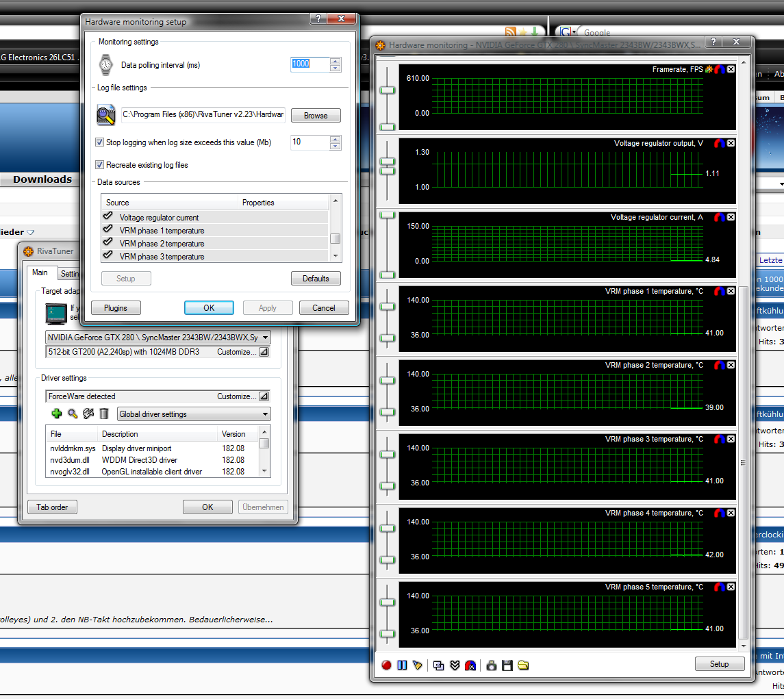Toggle 'Stop logging when log size exceeds' checkbox
Image resolution: width=784 pixels, height=699 pixels.
point(99,142)
